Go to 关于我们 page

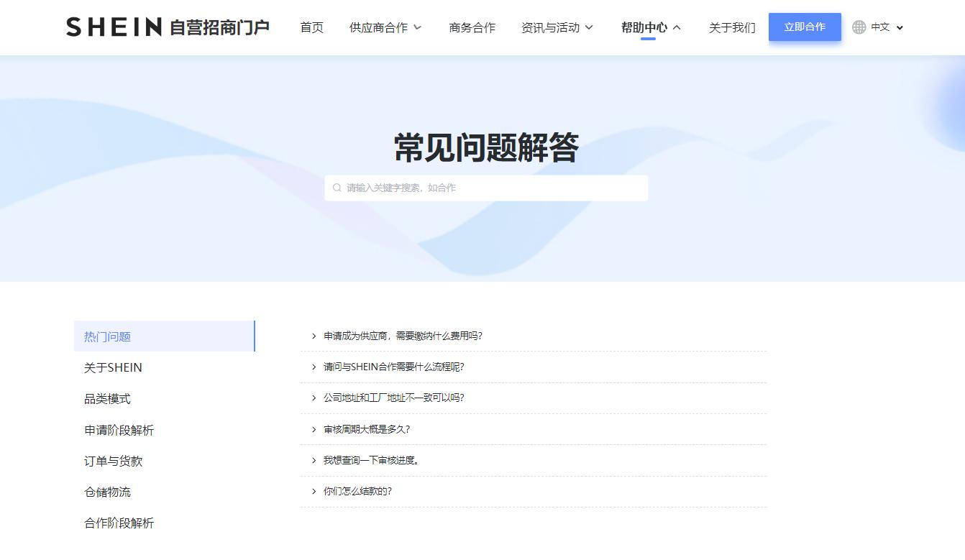(732, 27)
